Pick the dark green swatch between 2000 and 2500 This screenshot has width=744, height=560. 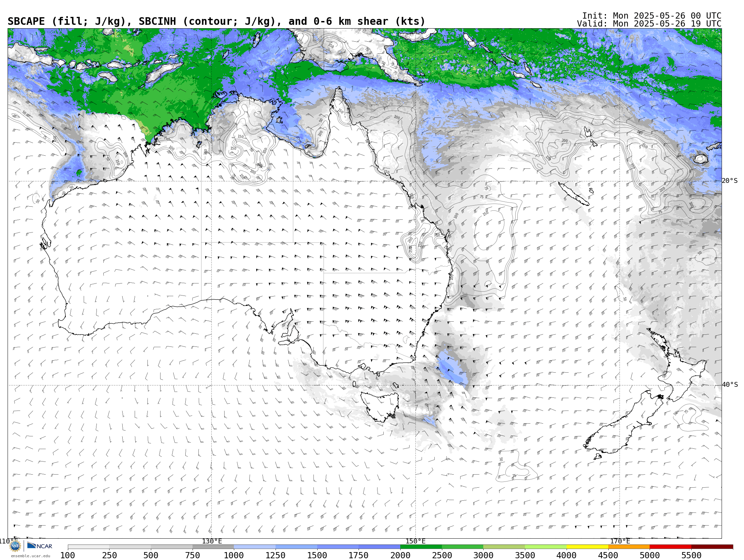(x=421, y=547)
